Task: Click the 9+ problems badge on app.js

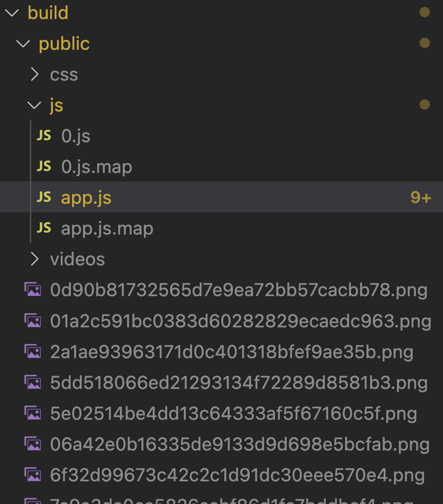Action: point(420,197)
